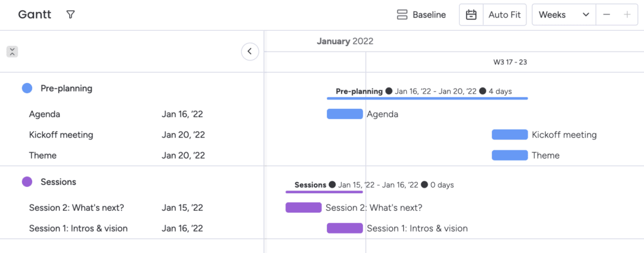Click the W3 17 - 23 week header
This screenshot has height=253, width=644.
point(509,62)
